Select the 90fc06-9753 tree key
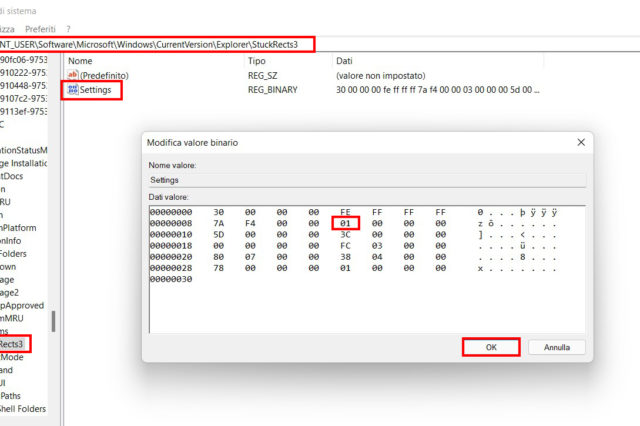 click(x=24, y=60)
